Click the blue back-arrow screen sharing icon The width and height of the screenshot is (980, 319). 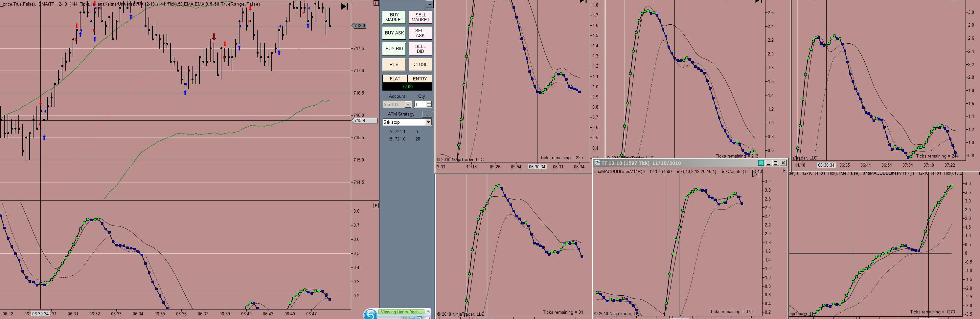tap(370, 314)
